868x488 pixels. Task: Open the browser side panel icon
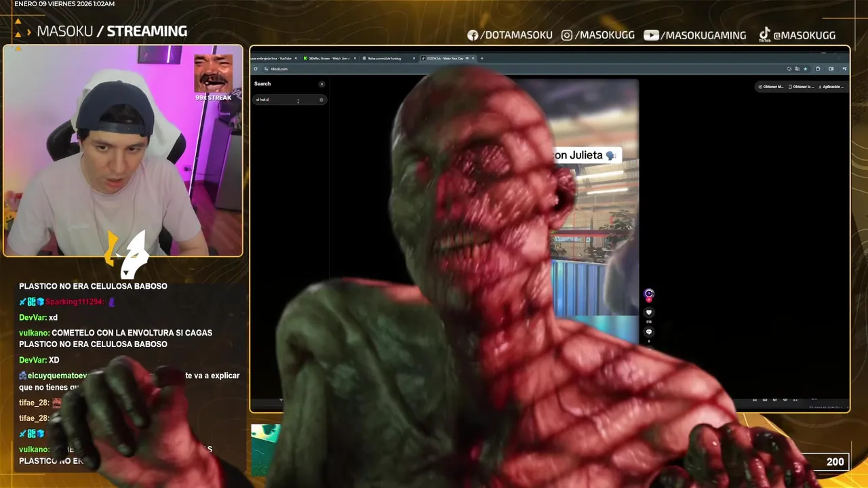831,68
